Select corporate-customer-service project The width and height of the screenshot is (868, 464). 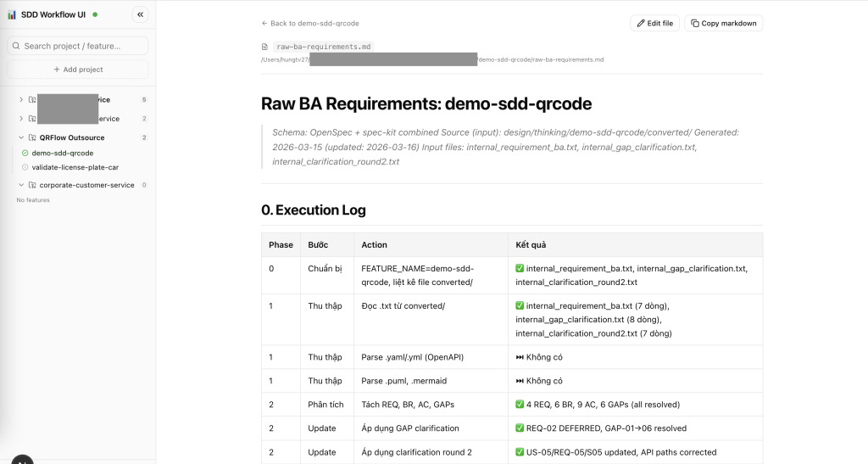[x=87, y=185]
